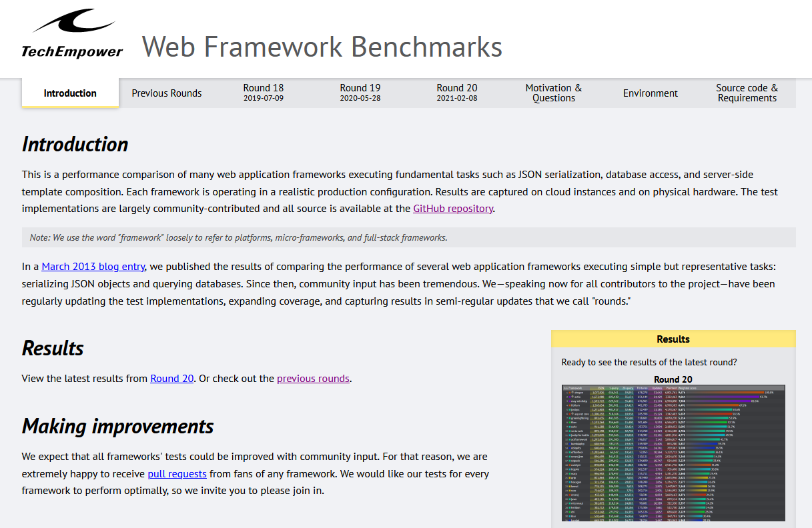Open the pull requests link

tap(177, 474)
